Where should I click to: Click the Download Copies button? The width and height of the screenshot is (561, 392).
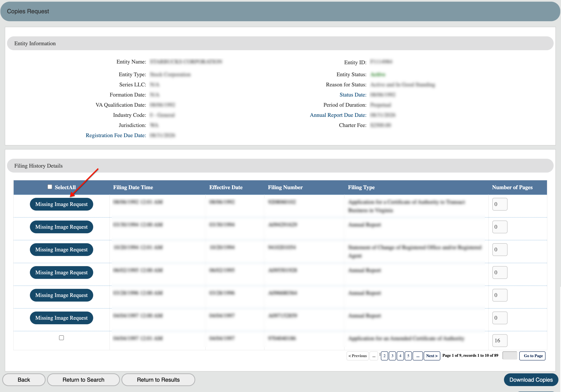(531, 380)
